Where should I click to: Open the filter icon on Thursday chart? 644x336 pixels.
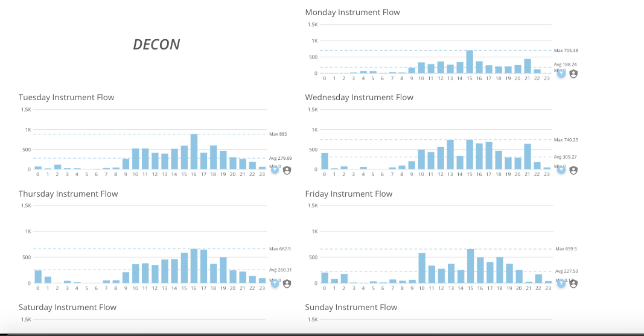point(275,284)
